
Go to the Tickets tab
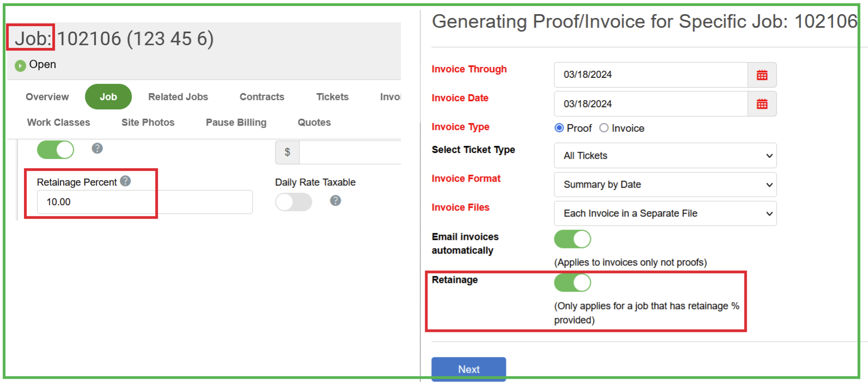332,97
